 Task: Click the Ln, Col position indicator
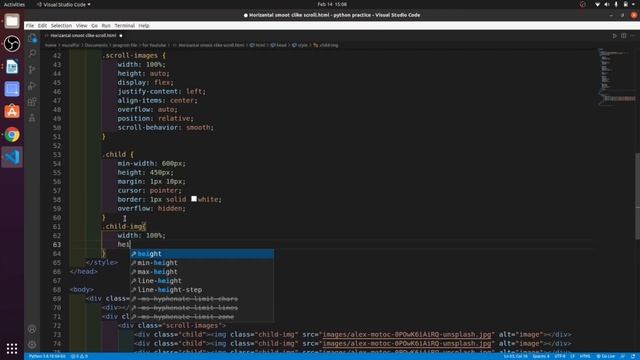[516, 356]
